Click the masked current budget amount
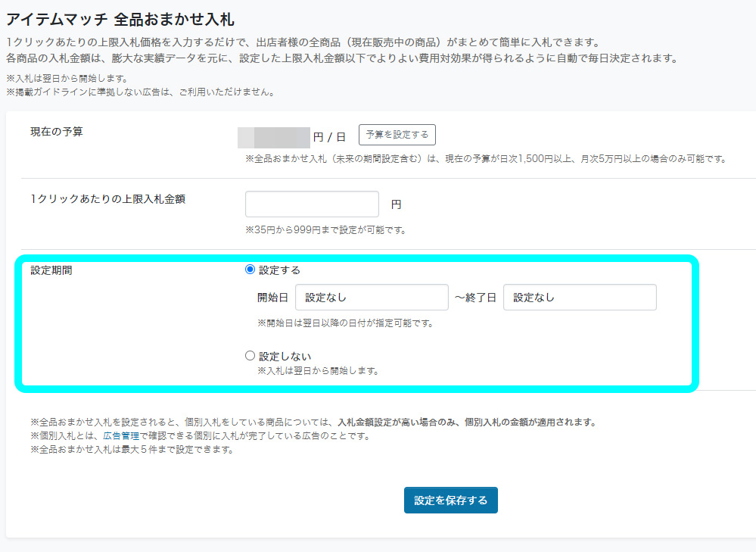756x552 pixels. pyautogui.click(x=274, y=138)
